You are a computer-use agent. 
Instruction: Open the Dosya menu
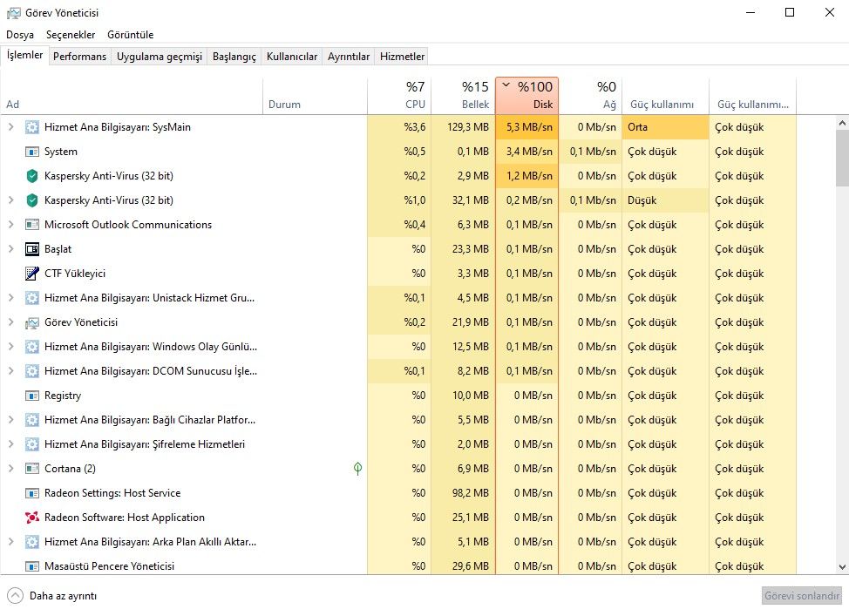(20, 35)
